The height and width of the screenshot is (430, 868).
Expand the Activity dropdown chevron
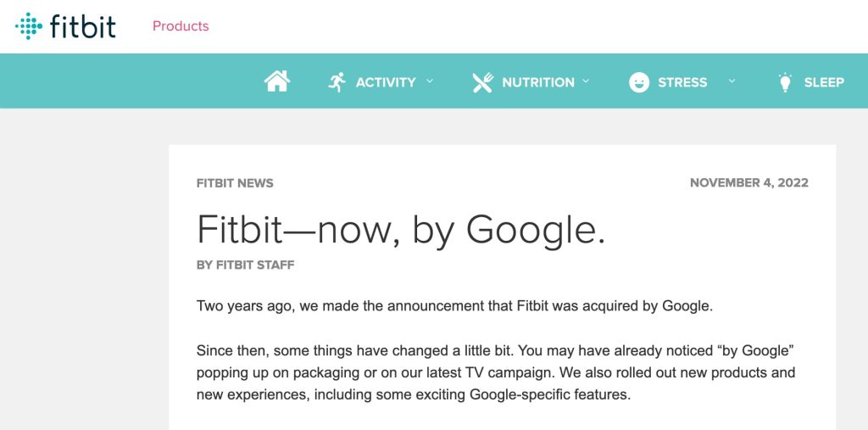430,81
